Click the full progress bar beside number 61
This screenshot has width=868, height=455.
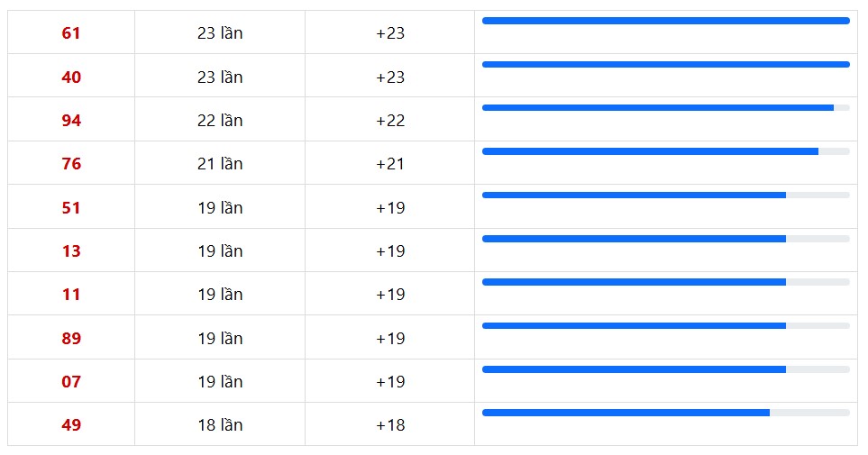coord(665,21)
